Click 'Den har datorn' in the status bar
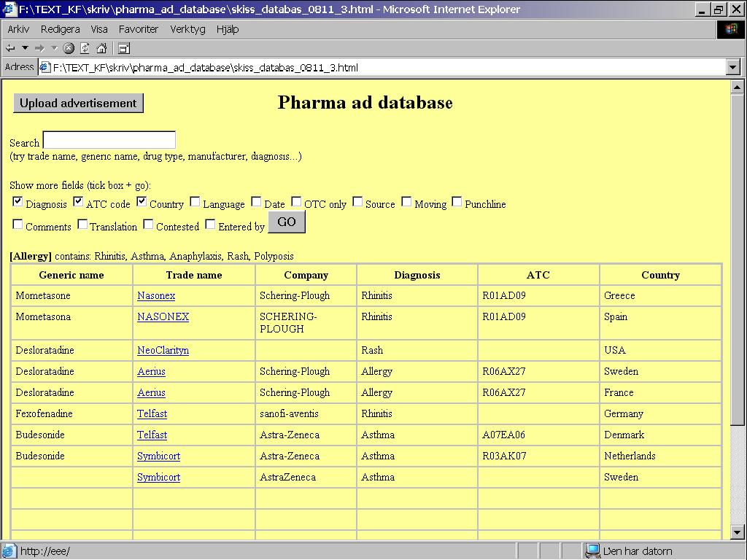 (x=638, y=551)
